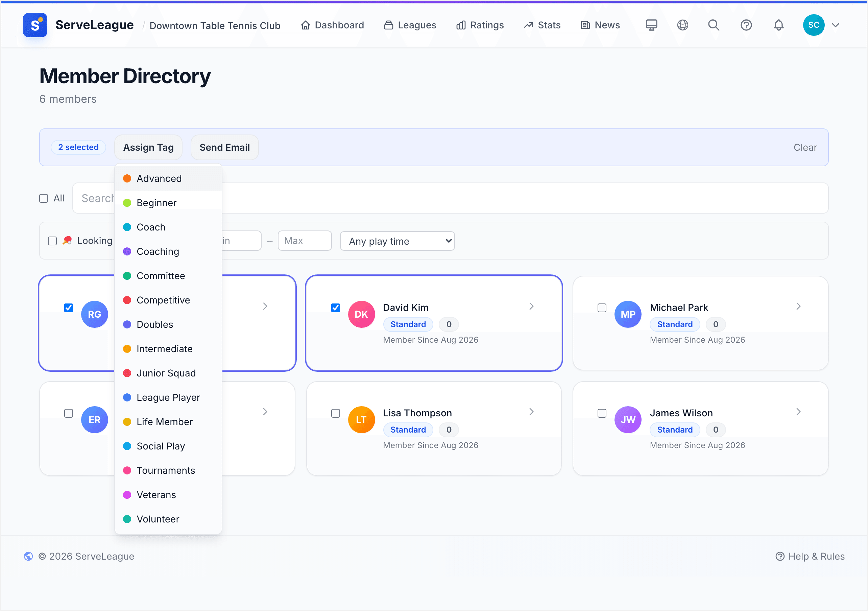Select Lisa Thompson's checkbox
868x611 pixels.
click(x=335, y=413)
